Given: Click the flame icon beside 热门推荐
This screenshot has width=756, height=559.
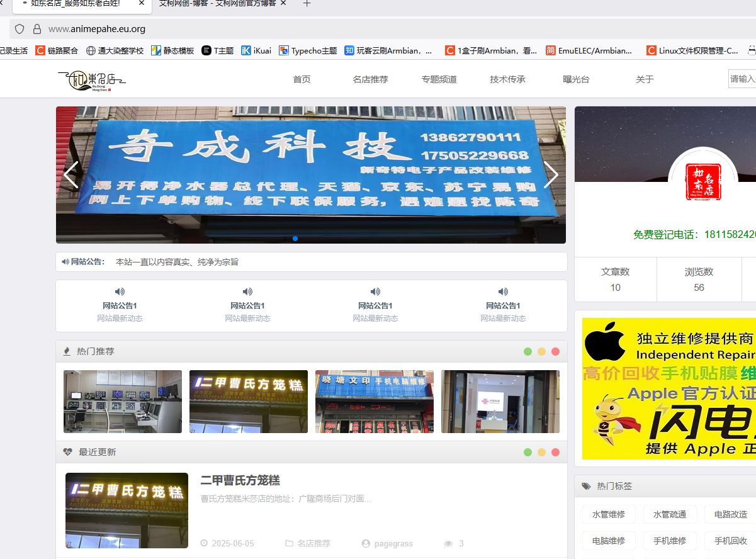Looking at the screenshot, I should click(x=67, y=351).
